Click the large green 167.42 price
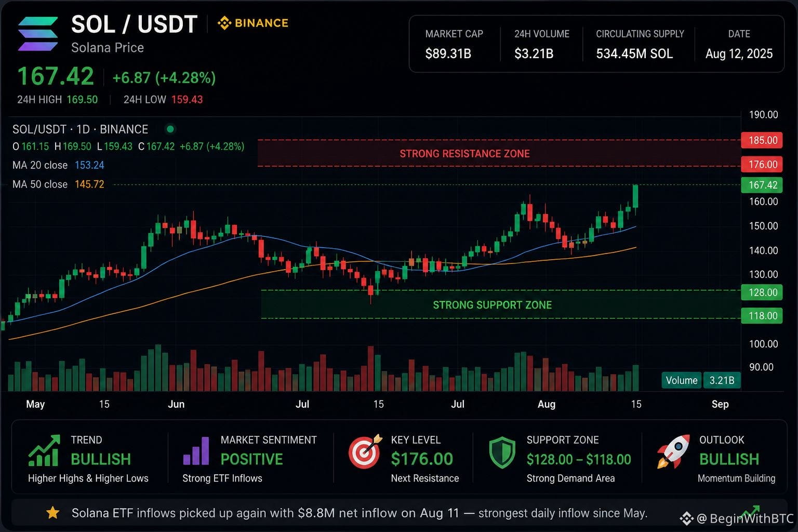The width and height of the screenshot is (798, 532). [x=56, y=76]
